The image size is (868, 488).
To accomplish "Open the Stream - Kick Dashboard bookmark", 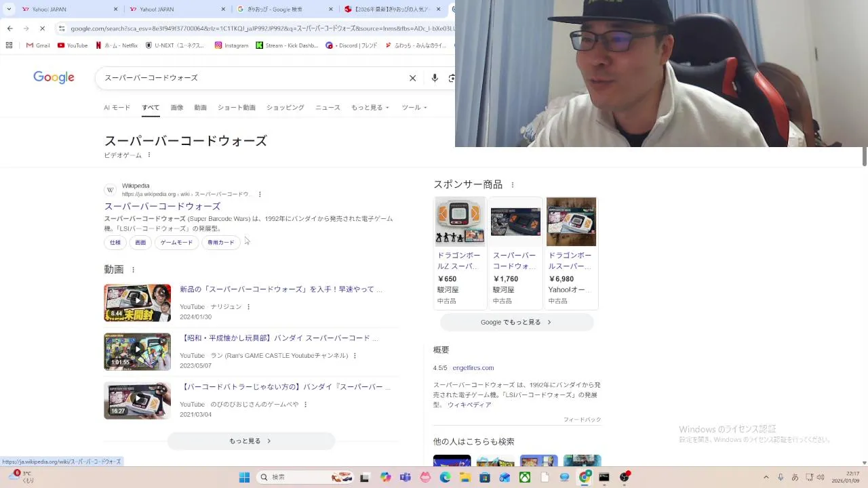I will (x=287, y=45).
